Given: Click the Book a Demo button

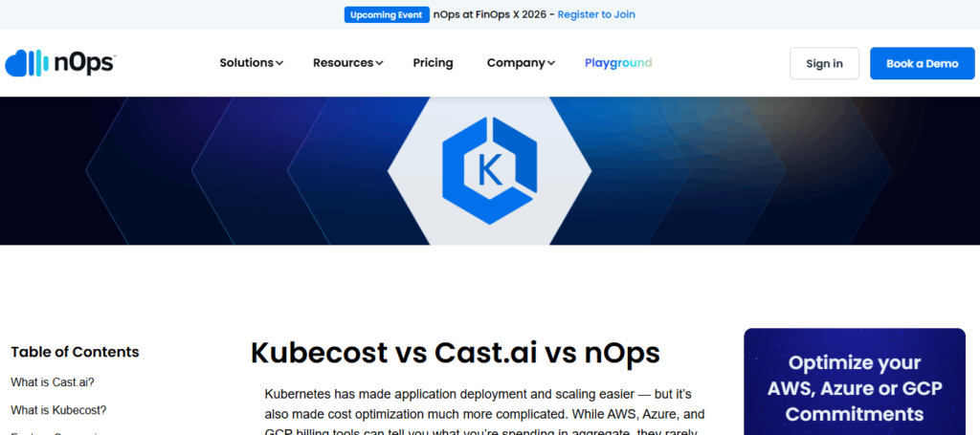Looking at the screenshot, I should (922, 64).
